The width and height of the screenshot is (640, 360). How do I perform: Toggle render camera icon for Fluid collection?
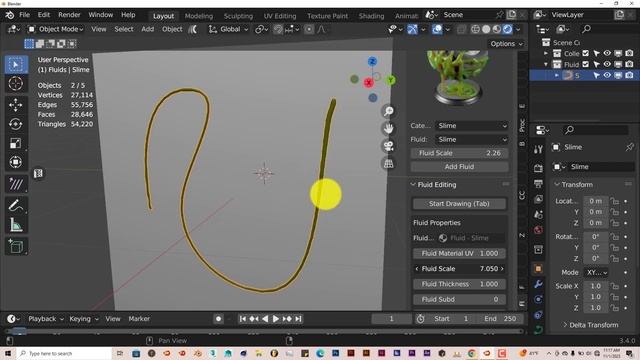click(629, 64)
